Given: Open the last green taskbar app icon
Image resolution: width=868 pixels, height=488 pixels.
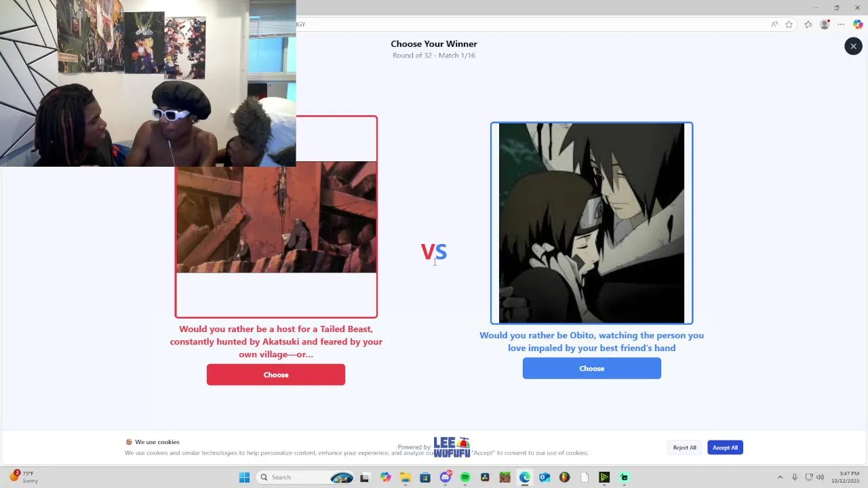Looking at the screenshot, I should (625, 477).
